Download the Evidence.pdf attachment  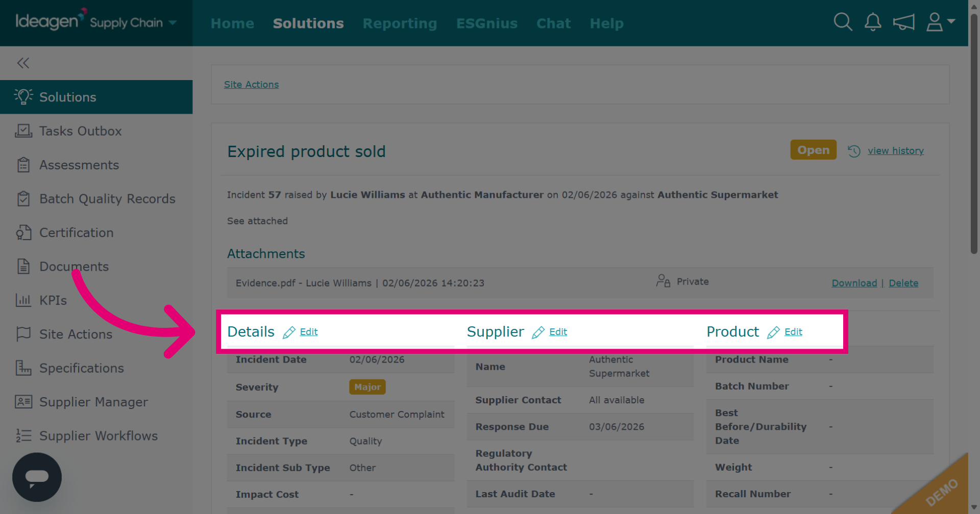pyautogui.click(x=854, y=283)
